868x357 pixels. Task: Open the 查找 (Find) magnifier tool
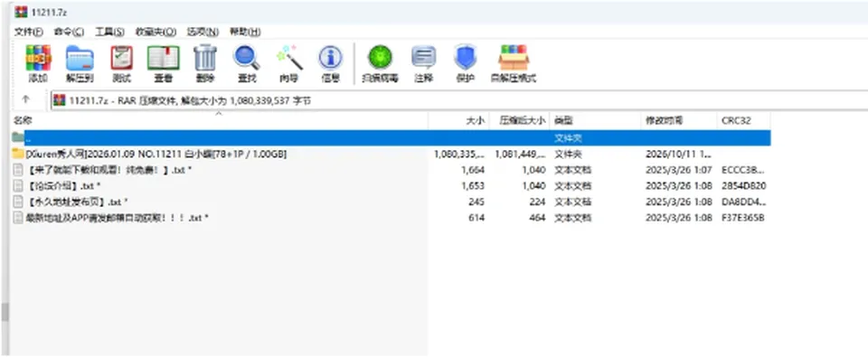(247, 58)
